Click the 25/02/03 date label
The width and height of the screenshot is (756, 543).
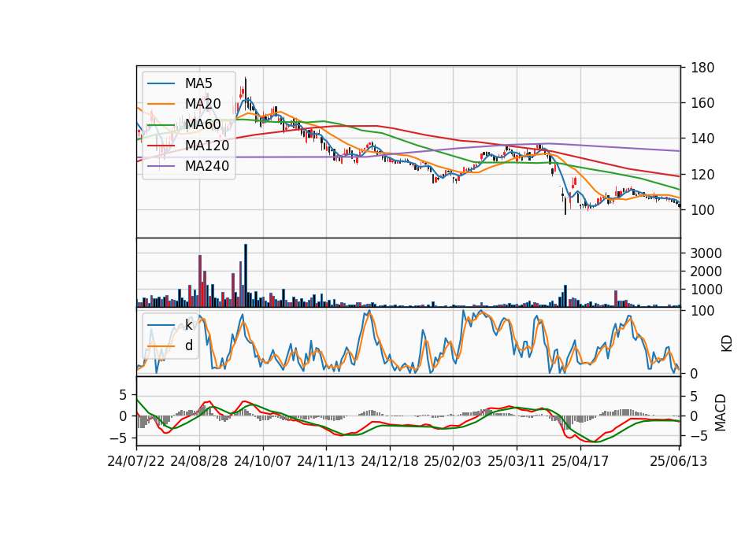453,461
